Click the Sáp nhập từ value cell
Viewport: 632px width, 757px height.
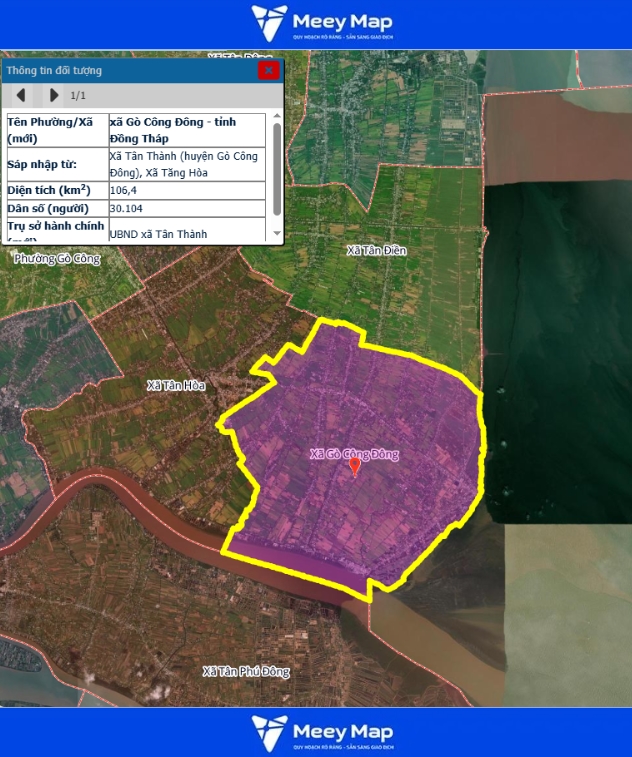[x=187, y=164]
